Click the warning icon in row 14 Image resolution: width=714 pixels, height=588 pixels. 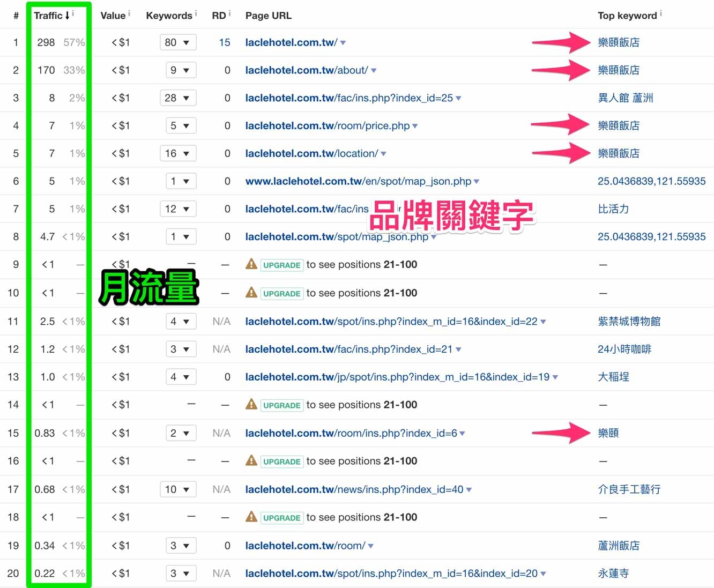coord(251,404)
